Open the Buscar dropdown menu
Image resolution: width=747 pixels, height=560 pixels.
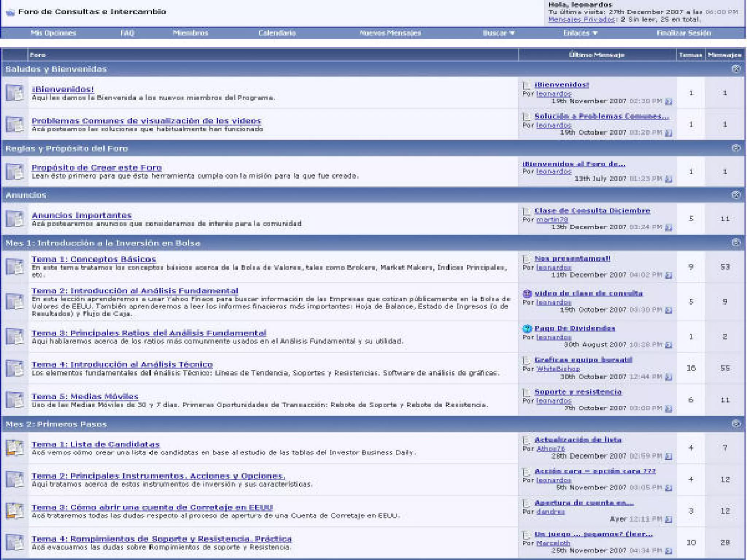[x=498, y=33]
